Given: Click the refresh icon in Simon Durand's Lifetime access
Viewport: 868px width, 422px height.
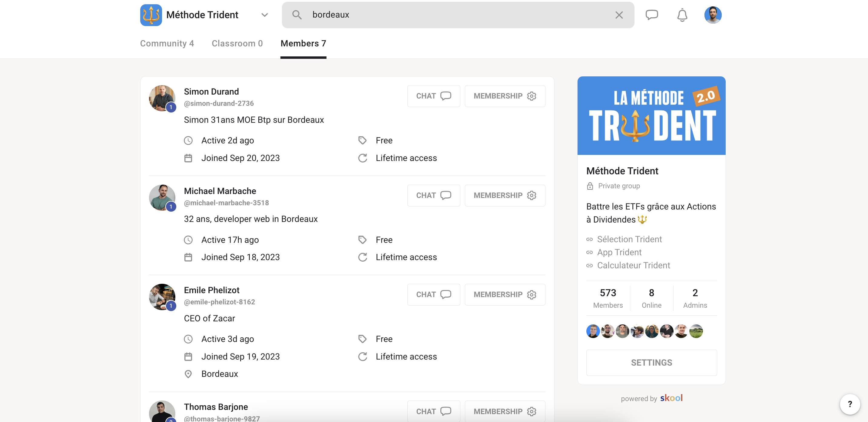Looking at the screenshot, I should (x=363, y=158).
